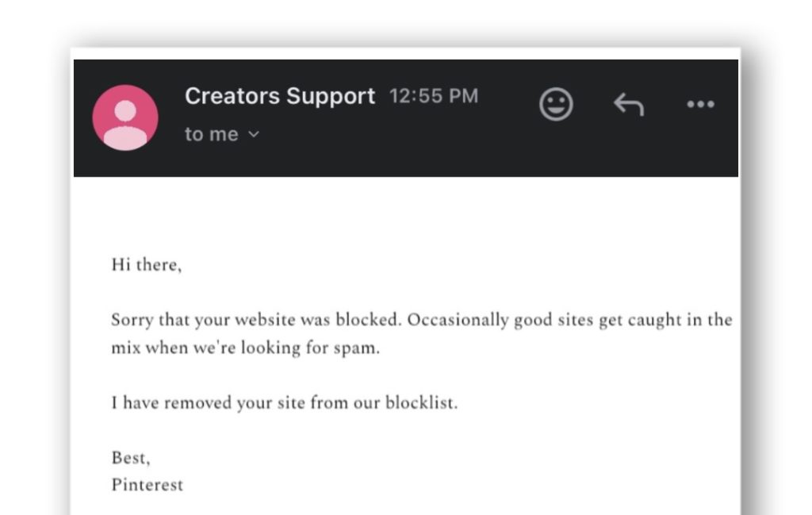
Task: Expand recipient details chevron beside "to me"
Action: point(254,135)
